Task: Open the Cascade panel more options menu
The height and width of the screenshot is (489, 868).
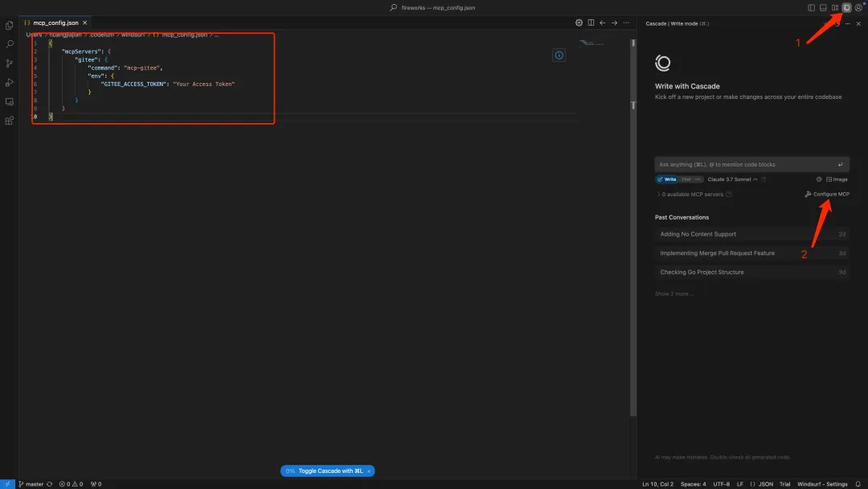Action: pyautogui.click(x=847, y=24)
